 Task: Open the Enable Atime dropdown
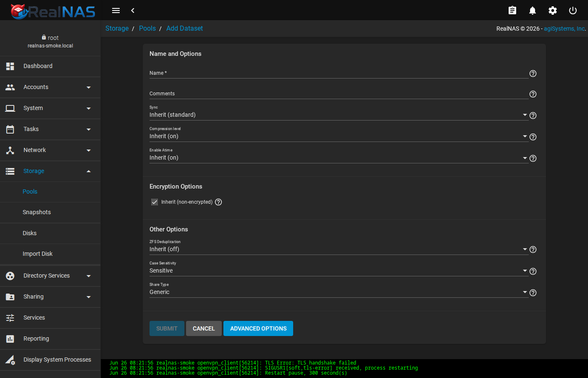[339, 157]
